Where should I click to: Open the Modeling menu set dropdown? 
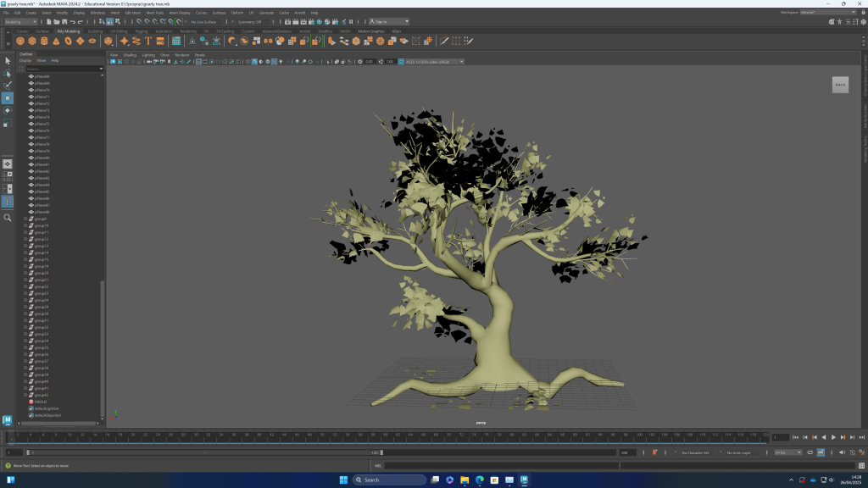[20, 22]
